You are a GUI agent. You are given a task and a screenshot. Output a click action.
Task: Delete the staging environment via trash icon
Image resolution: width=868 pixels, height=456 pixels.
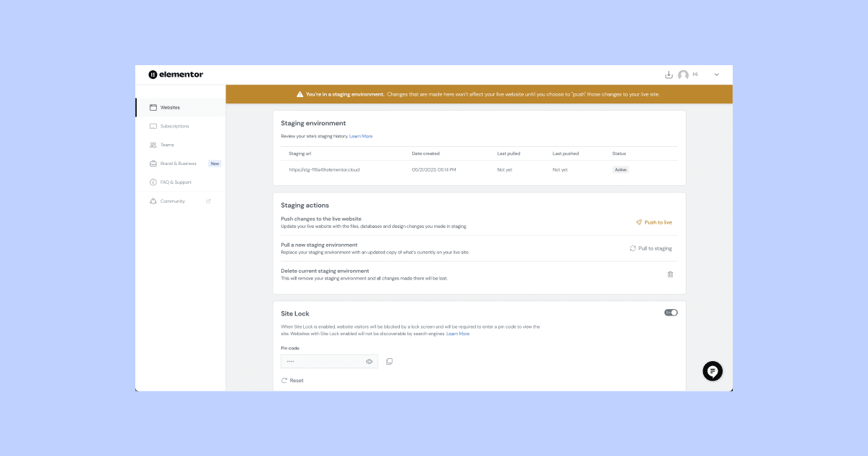pyautogui.click(x=670, y=274)
